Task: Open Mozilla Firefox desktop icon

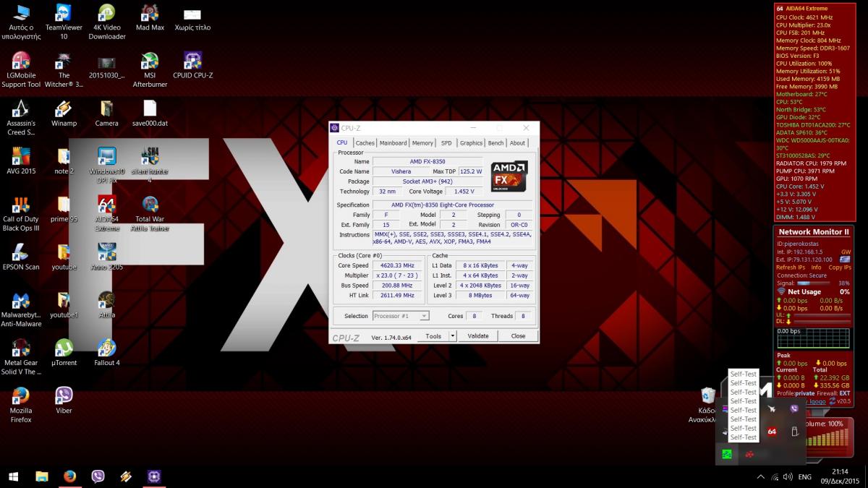Action: [21, 403]
